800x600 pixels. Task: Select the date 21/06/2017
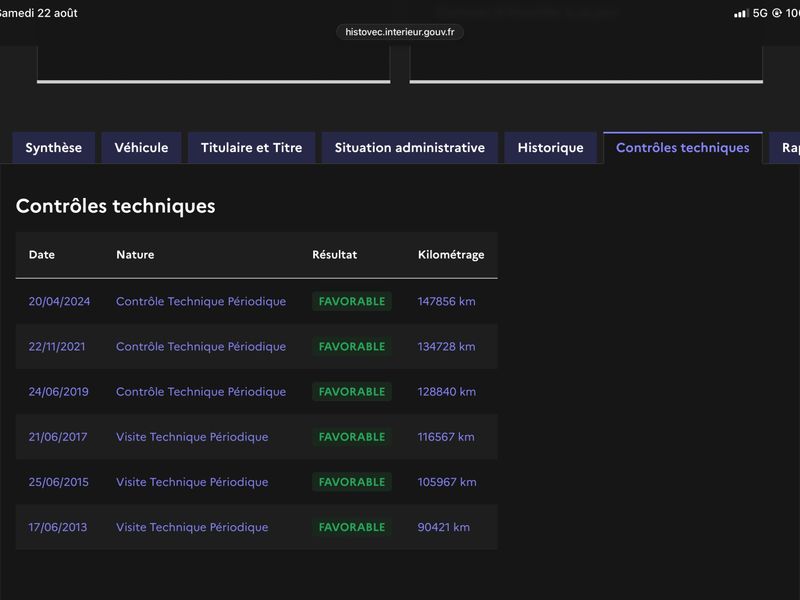(x=58, y=437)
